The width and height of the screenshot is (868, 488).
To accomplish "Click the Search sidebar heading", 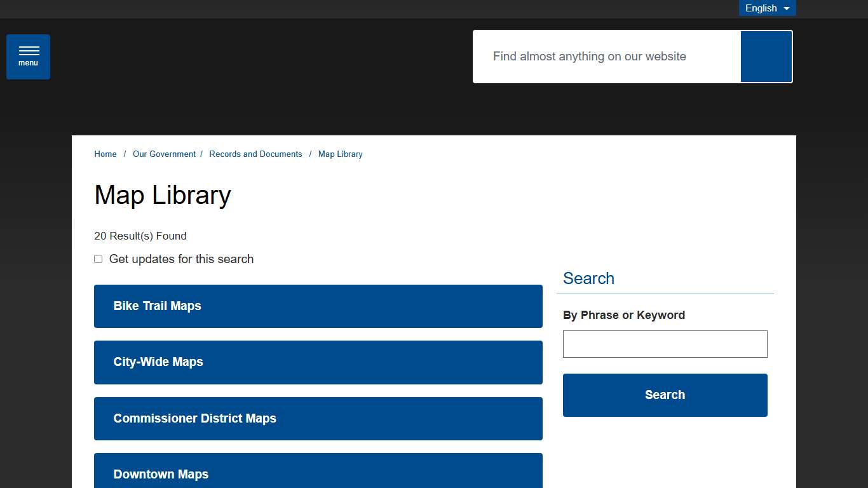I will tap(588, 278).
